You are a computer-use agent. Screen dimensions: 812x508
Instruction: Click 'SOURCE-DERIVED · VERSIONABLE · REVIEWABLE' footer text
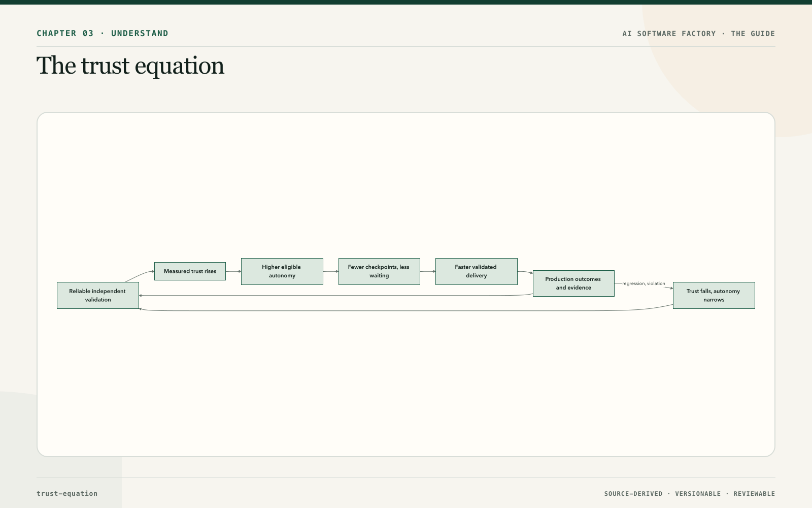(690, 494)
